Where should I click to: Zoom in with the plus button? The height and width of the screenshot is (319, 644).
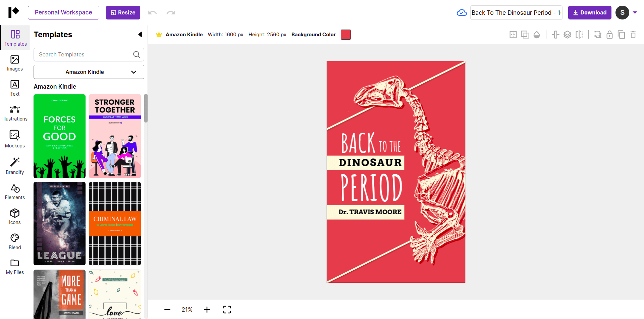click(207, 310)
